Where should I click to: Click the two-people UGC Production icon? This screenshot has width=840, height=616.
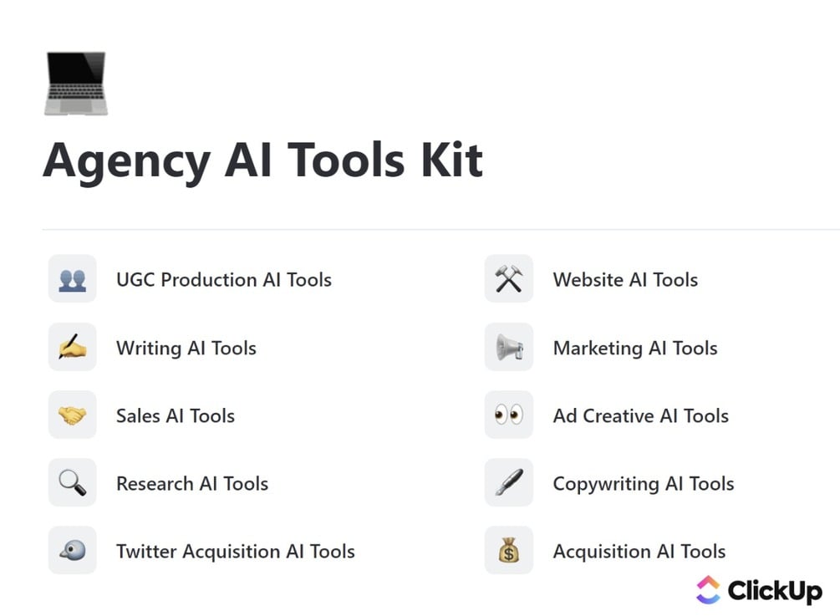pos(73,279)
